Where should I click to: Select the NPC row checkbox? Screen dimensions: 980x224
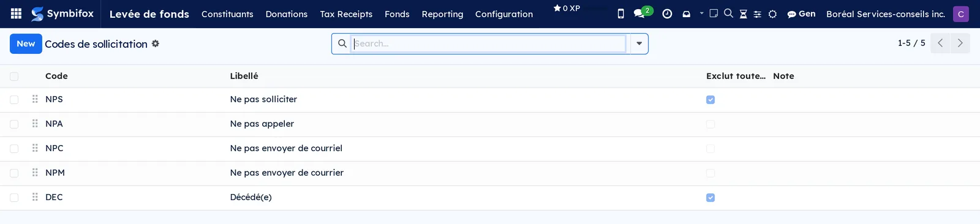click(x=14, y=149)
